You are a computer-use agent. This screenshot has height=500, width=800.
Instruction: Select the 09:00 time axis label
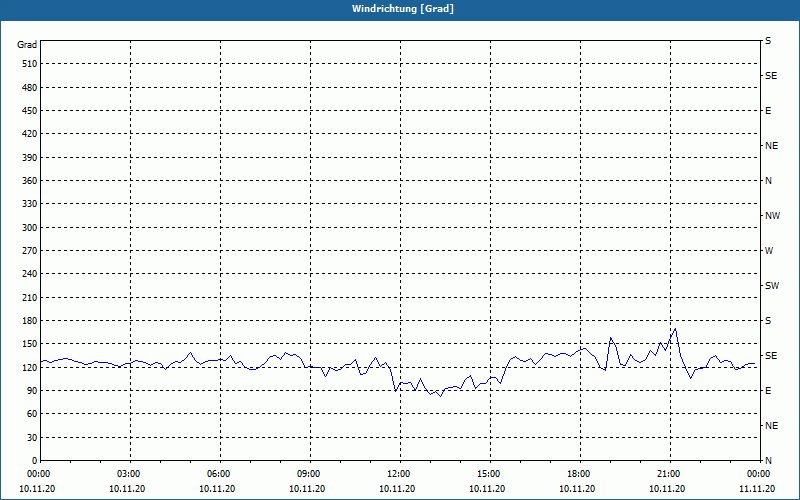(x=310, y=474)
